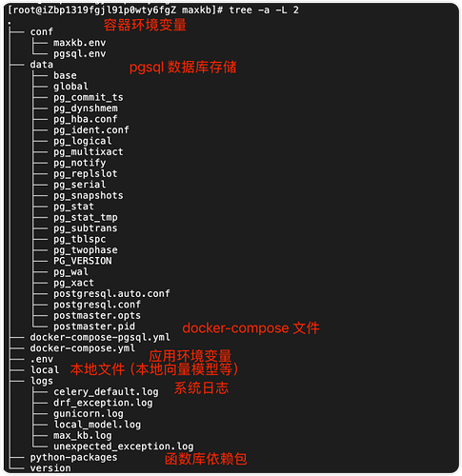Select the pgsql.env file entry
The image size is (462, 476).
[x=79, y=53]
